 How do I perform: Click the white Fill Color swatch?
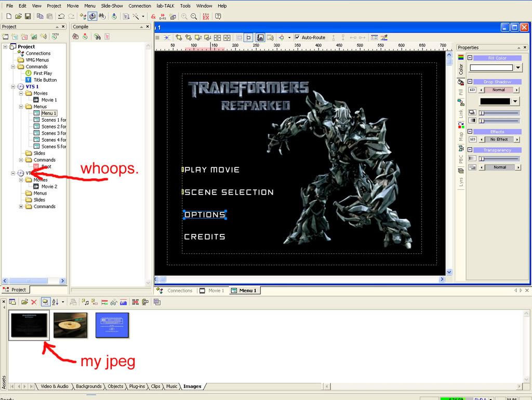point(491,68)
